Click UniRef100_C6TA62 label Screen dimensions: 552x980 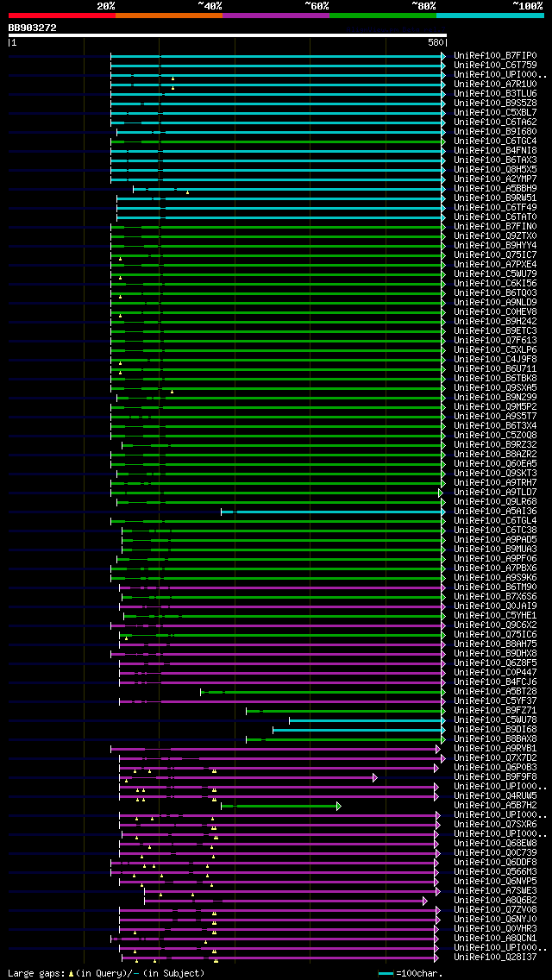(495, 122)
